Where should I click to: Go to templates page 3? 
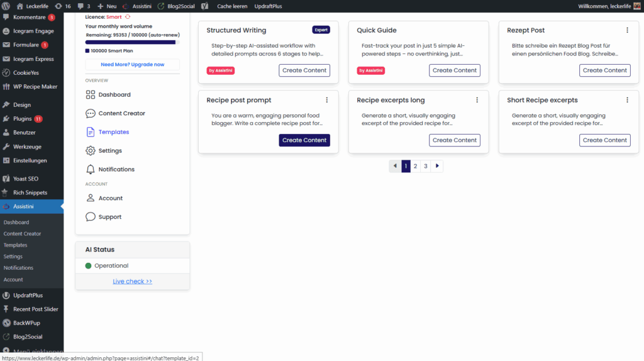426,166
